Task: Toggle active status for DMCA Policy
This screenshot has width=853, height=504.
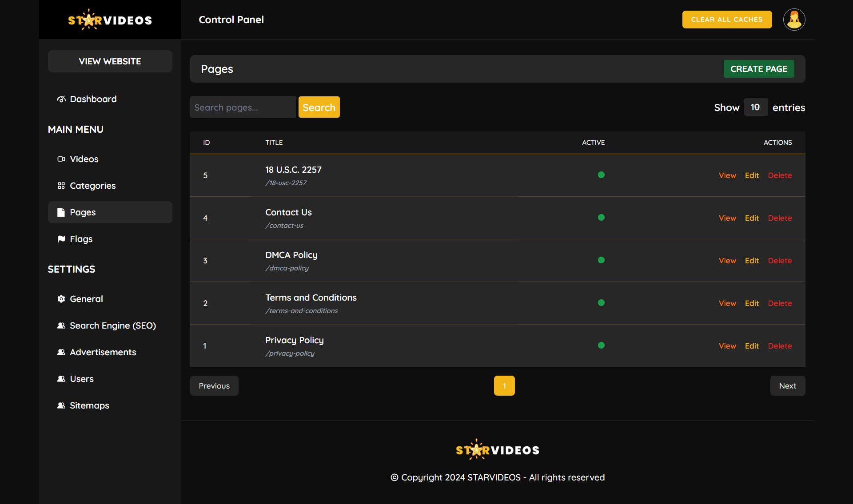Action: 601,260
